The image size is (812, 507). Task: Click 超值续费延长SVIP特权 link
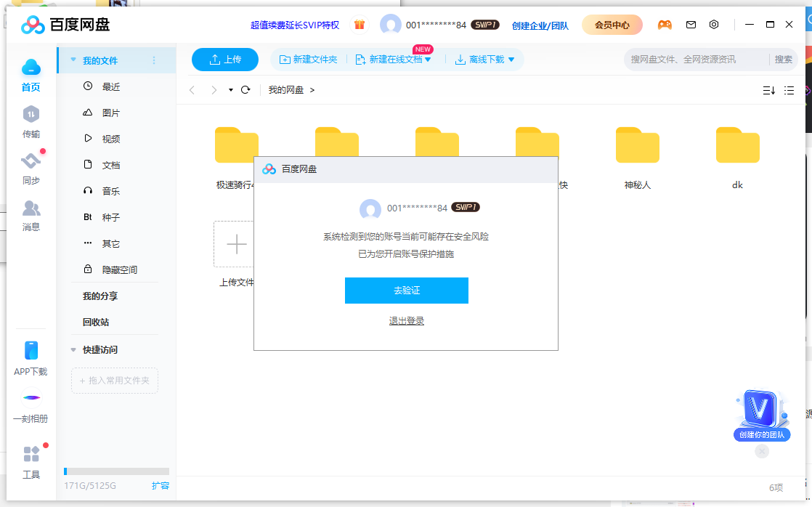coord(295,25)
